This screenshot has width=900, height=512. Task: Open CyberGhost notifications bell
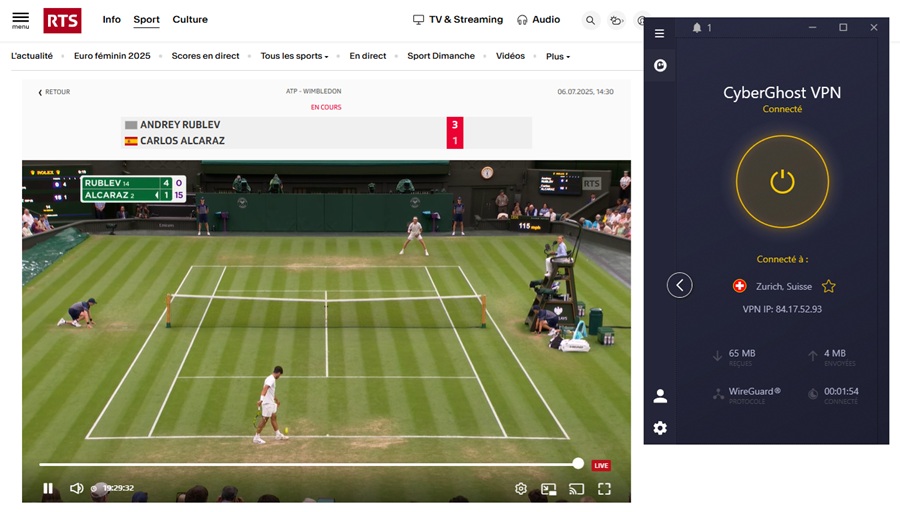point(697,28)
